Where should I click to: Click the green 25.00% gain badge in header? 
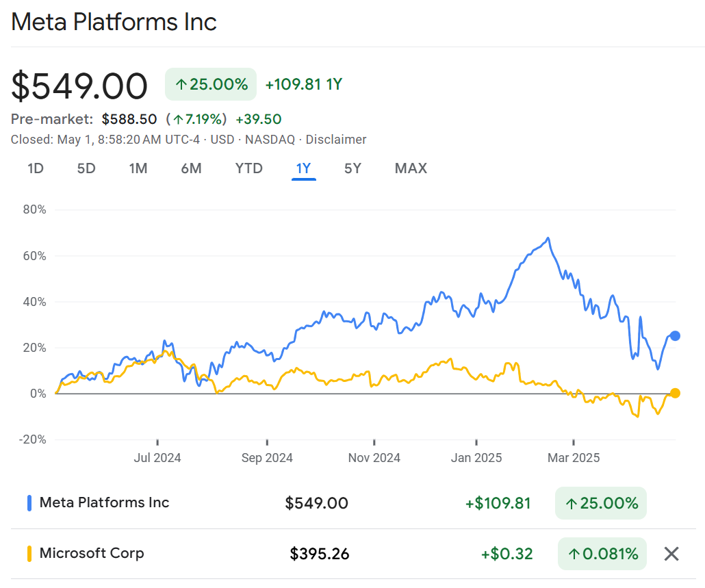pos(211,85)
